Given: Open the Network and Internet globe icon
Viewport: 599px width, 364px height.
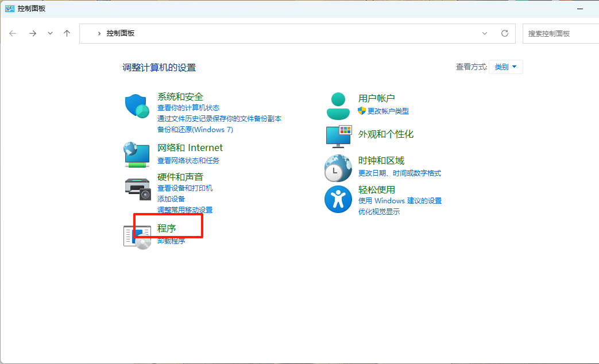Looking at the screenshot, I should (x=137, y=154).
